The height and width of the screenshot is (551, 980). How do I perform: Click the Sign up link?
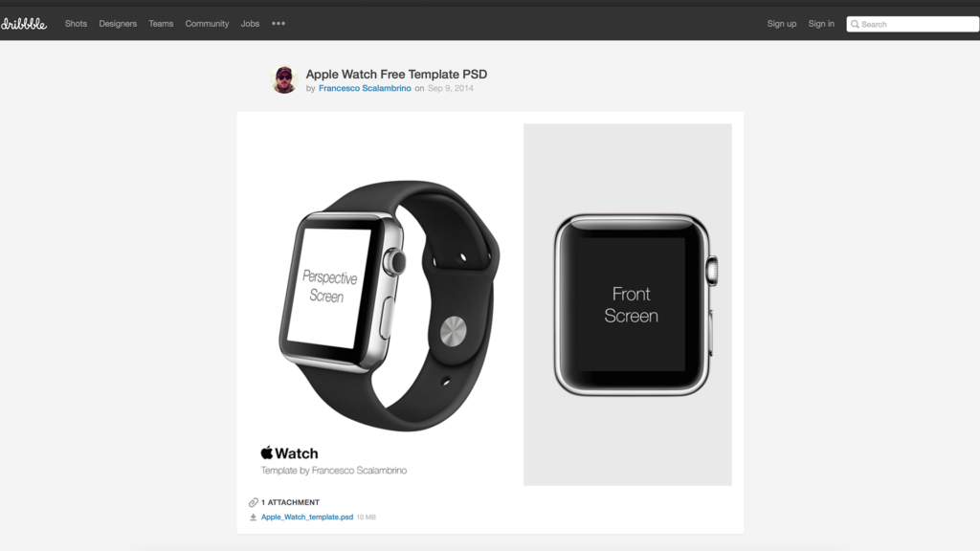[x=781, y=24]
